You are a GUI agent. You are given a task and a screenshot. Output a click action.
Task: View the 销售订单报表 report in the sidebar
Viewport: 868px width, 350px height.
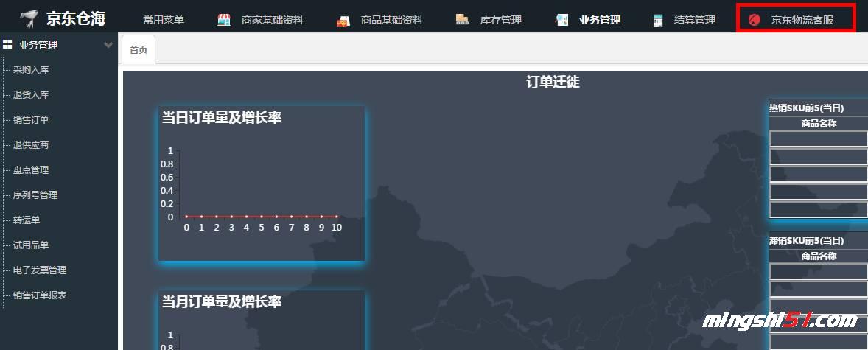tap(40, 295)
